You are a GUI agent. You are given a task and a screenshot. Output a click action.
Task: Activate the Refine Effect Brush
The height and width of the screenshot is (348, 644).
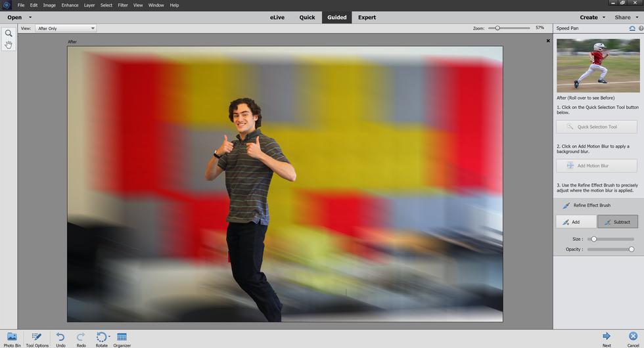coord(591,206)
